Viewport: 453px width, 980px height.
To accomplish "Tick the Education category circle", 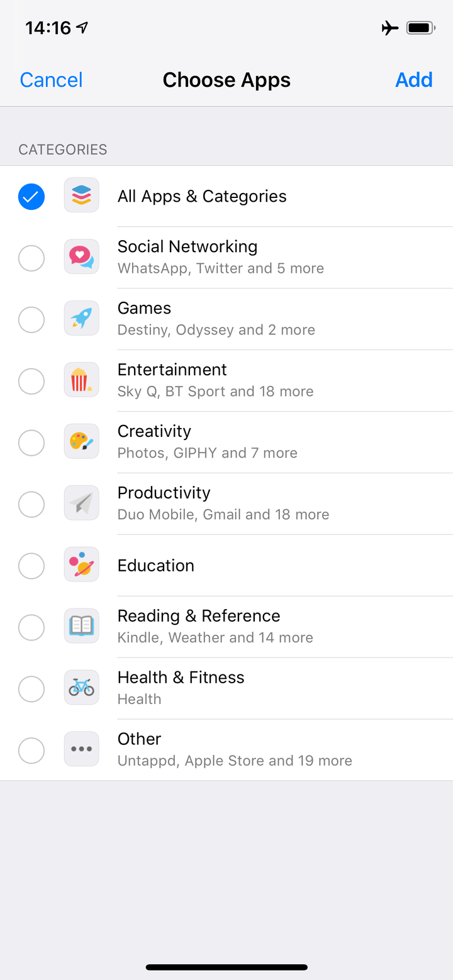I will (x=31, y=566).
